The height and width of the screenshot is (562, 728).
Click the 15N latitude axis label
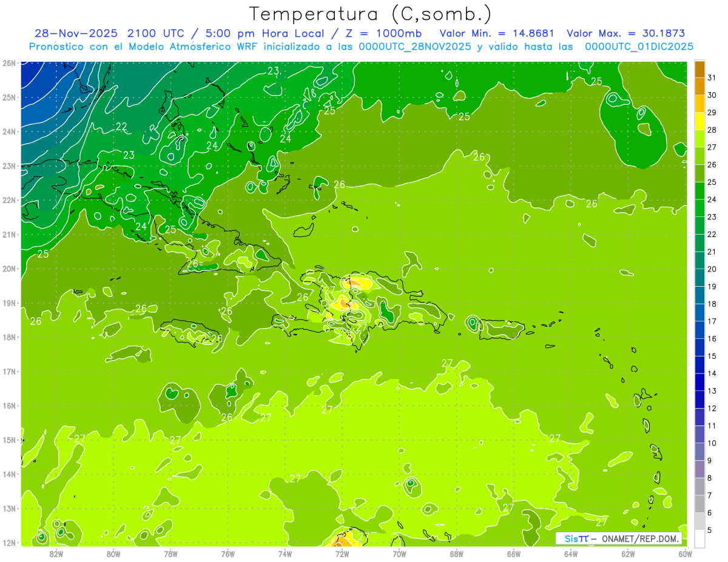pos(9,440)
